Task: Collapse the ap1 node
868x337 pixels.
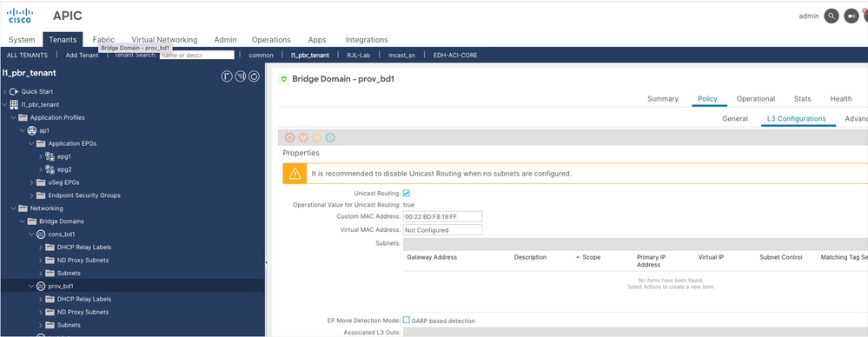Action: (22, 130)
